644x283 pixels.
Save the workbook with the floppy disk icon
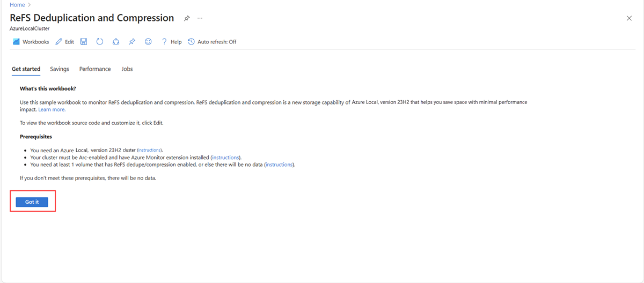click(84, 42)
